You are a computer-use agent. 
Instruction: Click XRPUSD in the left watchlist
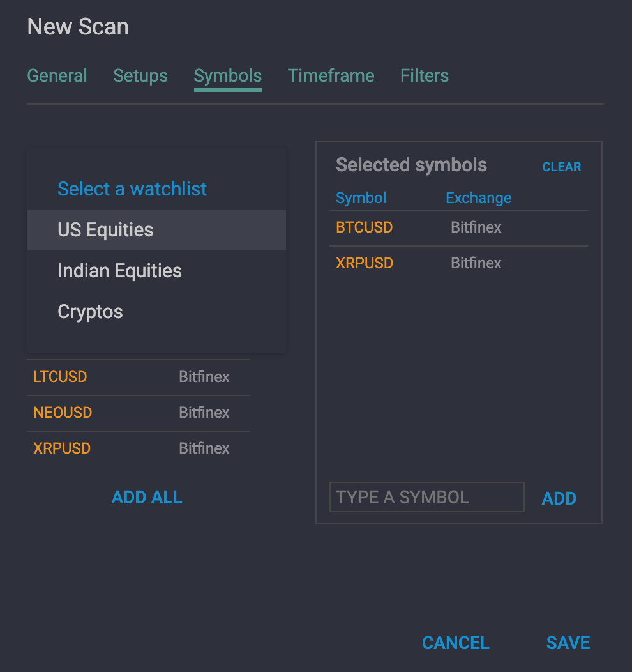click(x=62, y=448)
